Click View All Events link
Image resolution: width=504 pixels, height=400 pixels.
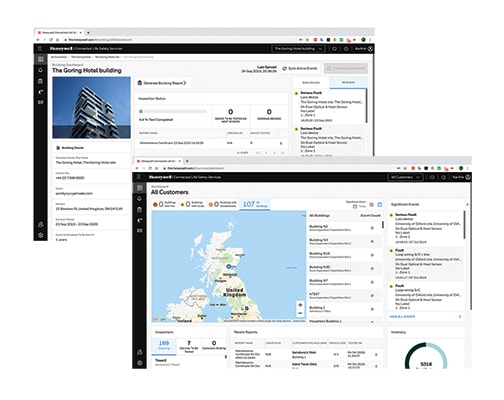pos(402,316)
